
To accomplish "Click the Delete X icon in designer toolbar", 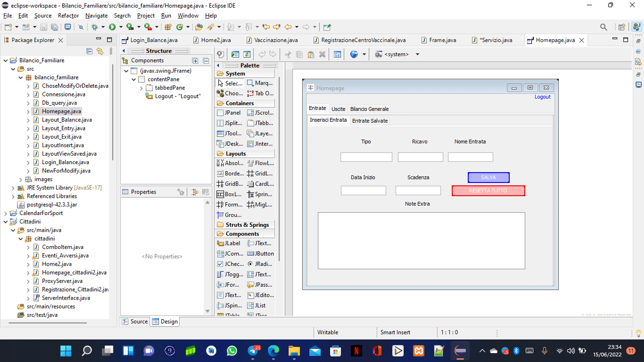I will tap(322, 54).
